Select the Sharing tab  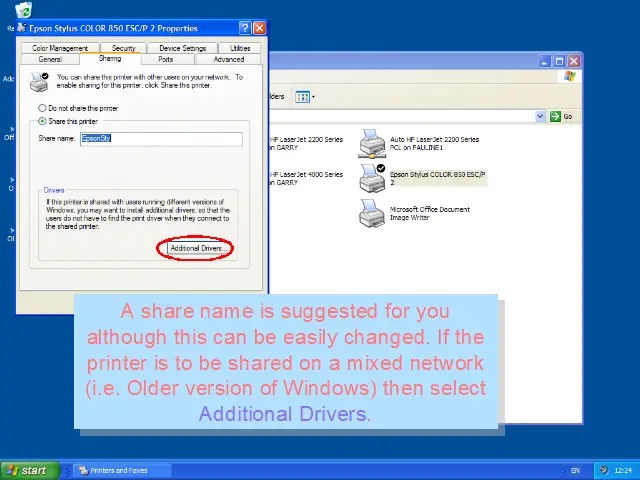click(110, 58)
